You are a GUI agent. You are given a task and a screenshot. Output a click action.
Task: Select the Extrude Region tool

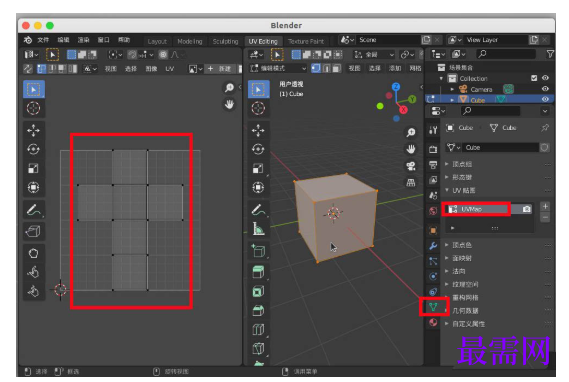click(x=258, y=271)
